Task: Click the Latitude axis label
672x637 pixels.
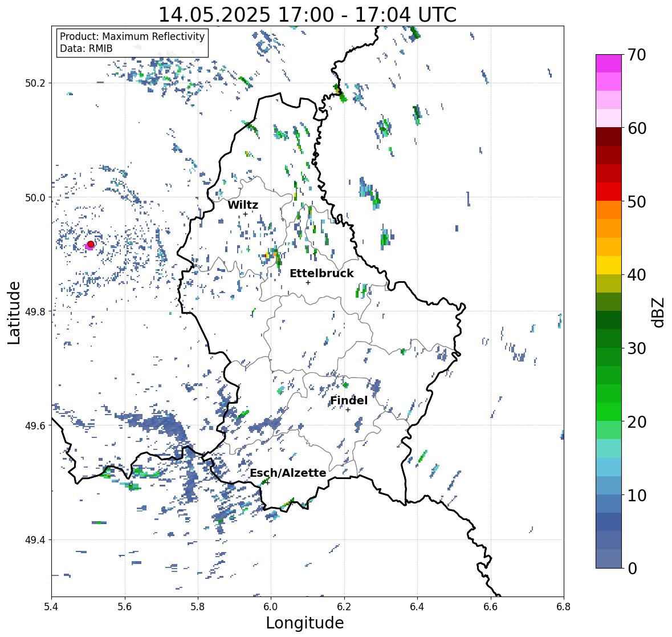Action: coord(14,313)
